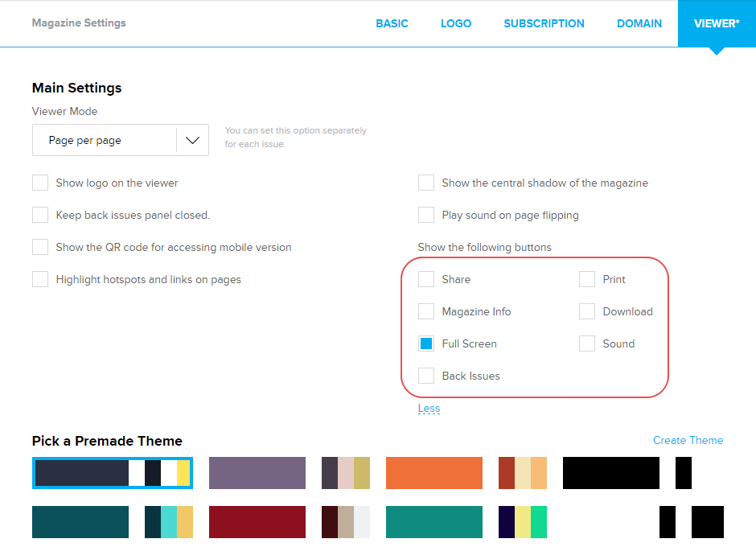Select the orange premade theme
The width and height of the screenshot is (756, 547).
tap(434, 473)
